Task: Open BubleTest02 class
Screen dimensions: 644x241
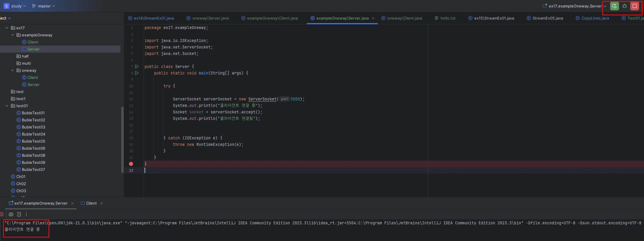Action: tap(31, 120)
